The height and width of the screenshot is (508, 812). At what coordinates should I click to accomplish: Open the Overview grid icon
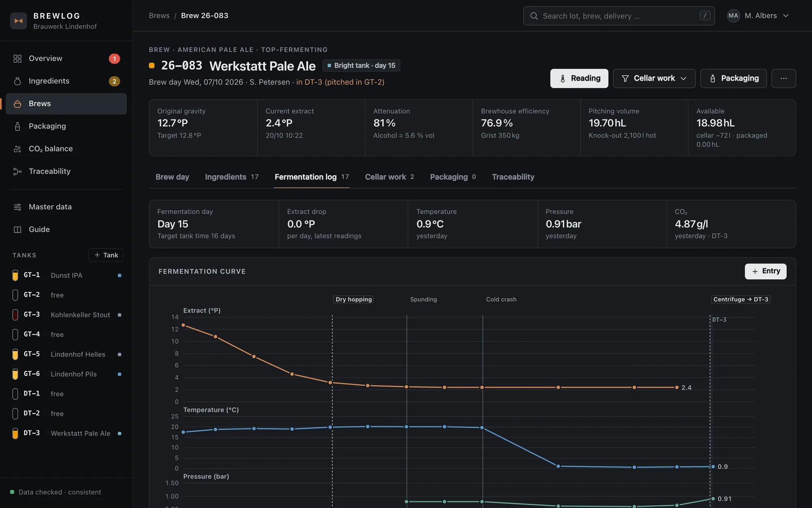17,59
